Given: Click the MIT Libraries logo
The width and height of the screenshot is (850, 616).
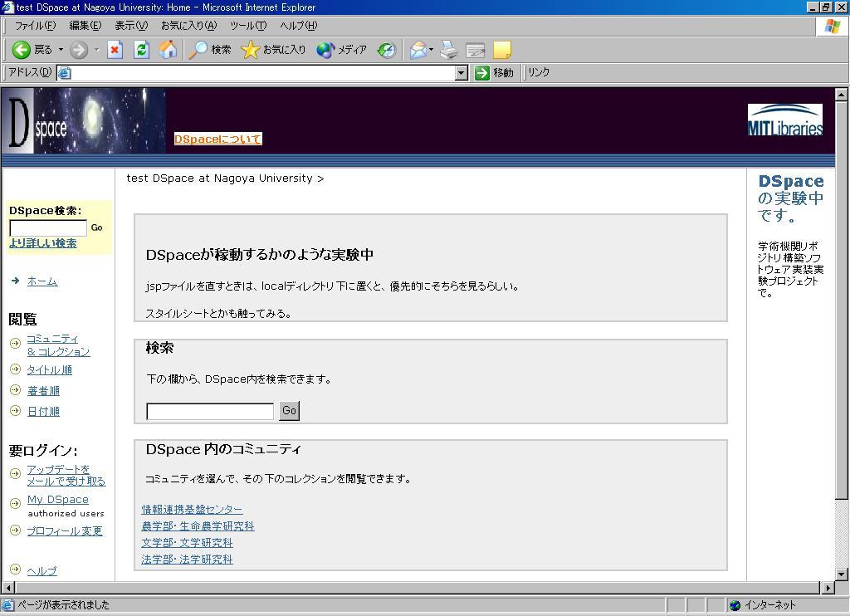Looking at the screenshot, I should pyautogui.click(x=785, y=120).
